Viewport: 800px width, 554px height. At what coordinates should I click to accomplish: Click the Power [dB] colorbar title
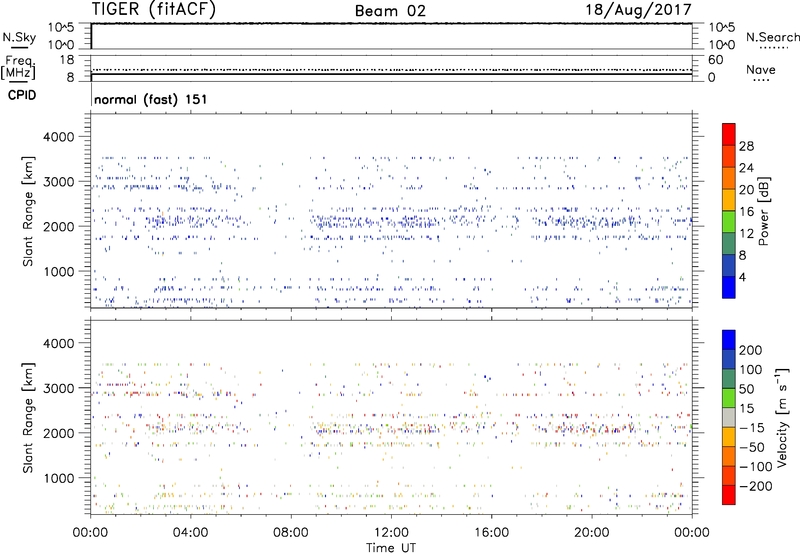click(763, 211)
